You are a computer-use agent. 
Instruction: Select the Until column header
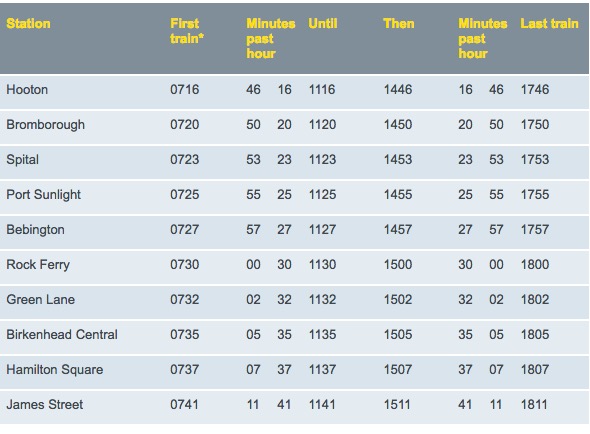pyautogui.click(x=323, y=24)
